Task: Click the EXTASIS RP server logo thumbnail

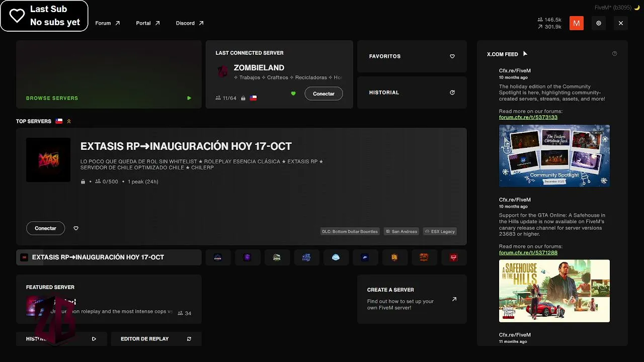Action: 48,160
